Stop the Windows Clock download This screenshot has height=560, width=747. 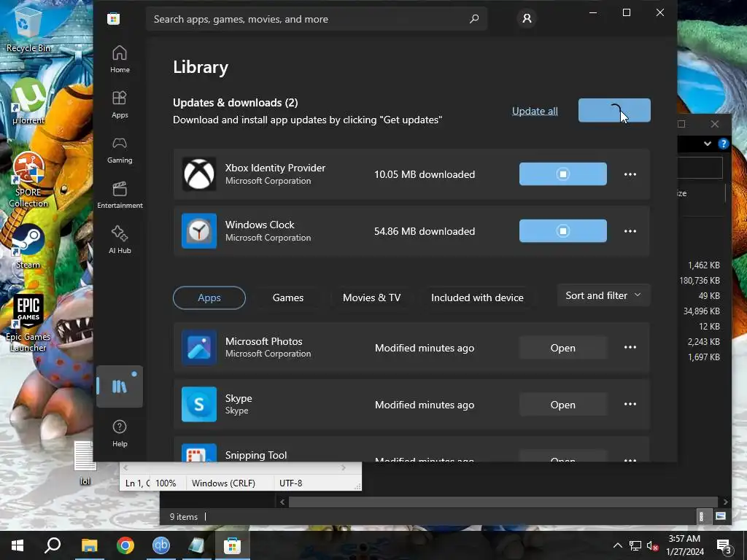point(562,231)
